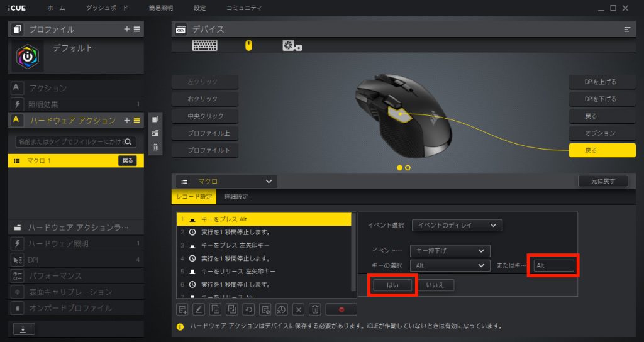Open the プロファイル panel menu icon
This screenshot has height=342, width=644.
pyautogui.click(x=136, y=29)
